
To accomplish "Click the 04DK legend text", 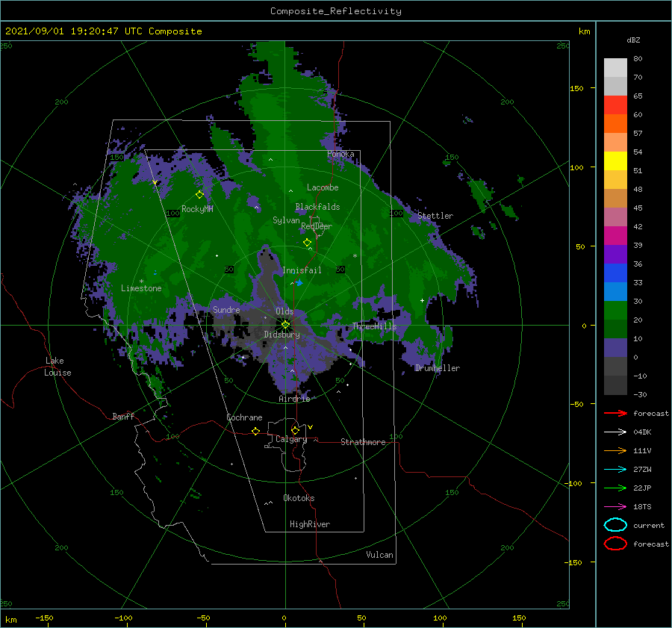I will 642,432.
